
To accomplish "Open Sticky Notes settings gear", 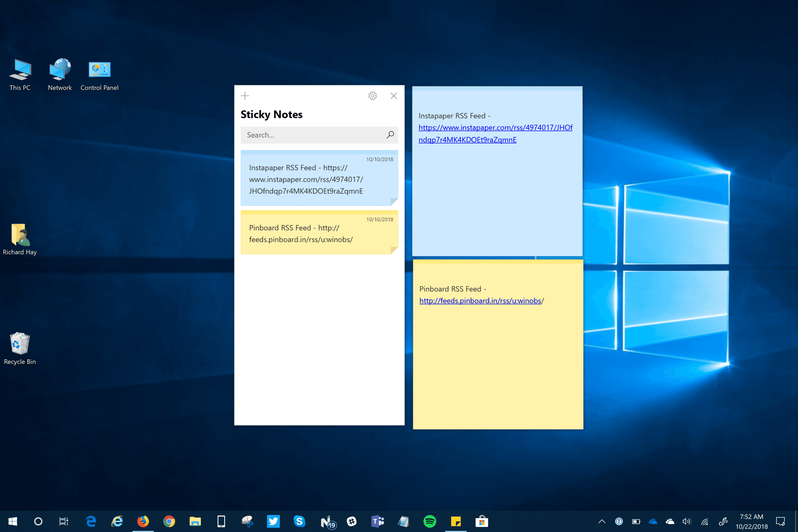I will tap(373, 96).
